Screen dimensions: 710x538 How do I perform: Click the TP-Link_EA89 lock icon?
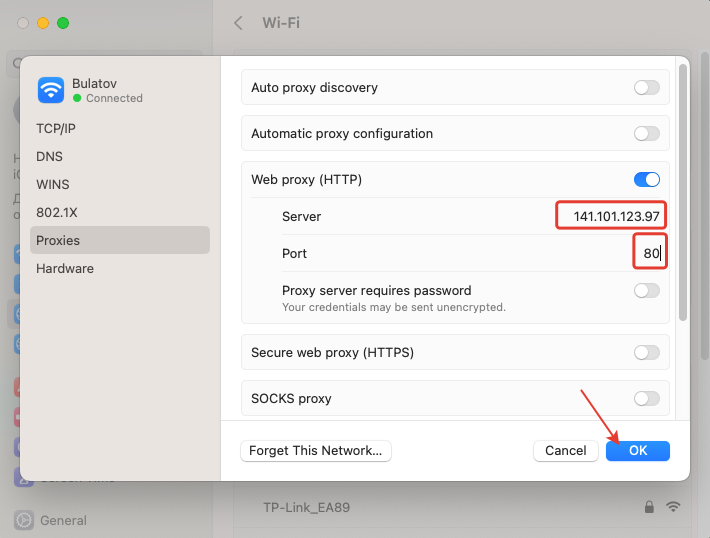pyautogui.click(x=650, y=507)
